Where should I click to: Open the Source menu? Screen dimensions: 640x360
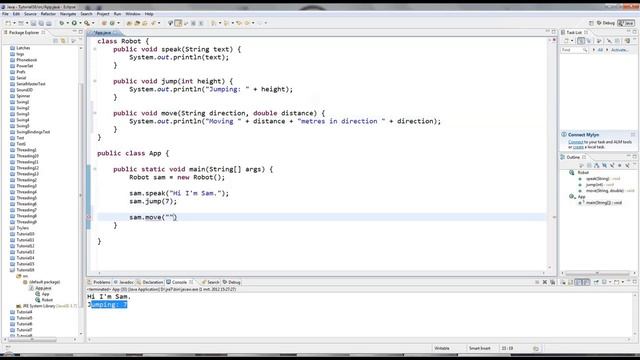pyautogui.click(x=30, y=14)
